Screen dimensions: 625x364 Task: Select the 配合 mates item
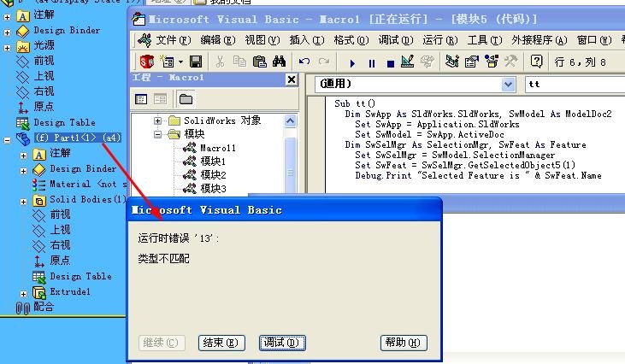(44, 307)
